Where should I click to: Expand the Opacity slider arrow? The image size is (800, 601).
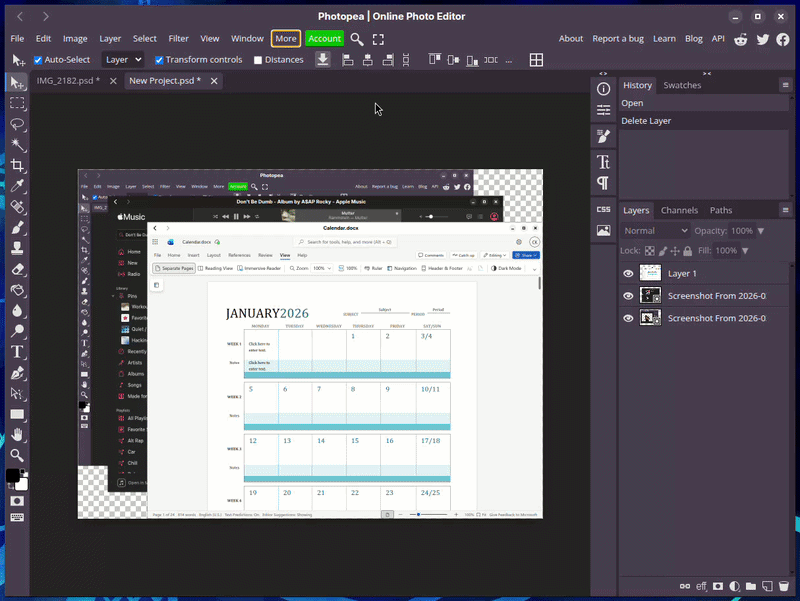pos(761,231)
